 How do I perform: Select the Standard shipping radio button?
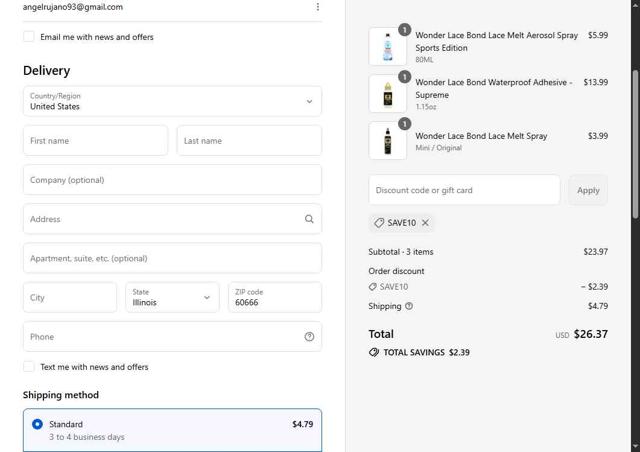(x=37, y=424)
